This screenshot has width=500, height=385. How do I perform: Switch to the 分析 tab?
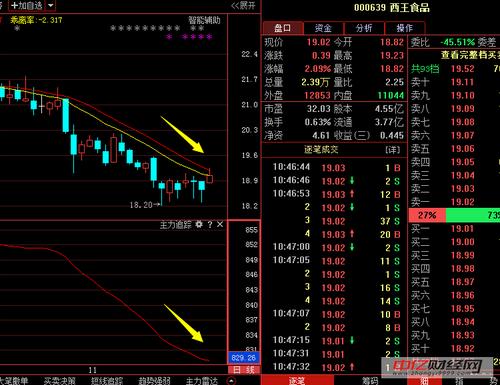pos(364,28)
